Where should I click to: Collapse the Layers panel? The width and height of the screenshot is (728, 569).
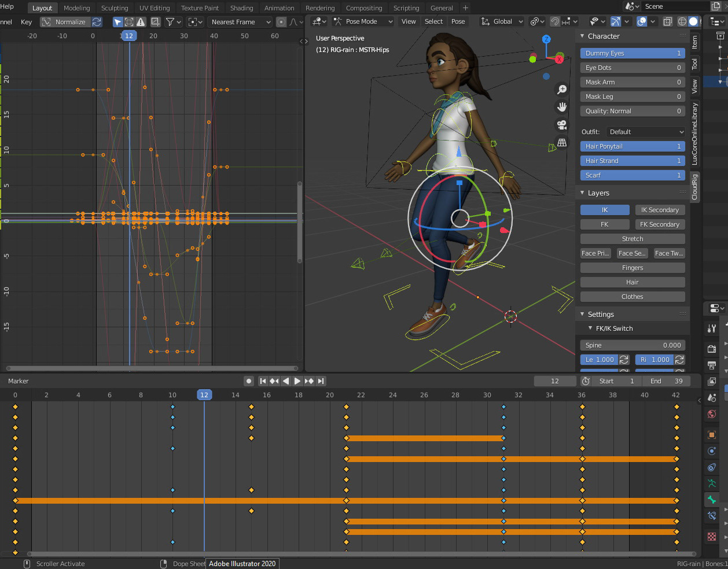(583, 193)
